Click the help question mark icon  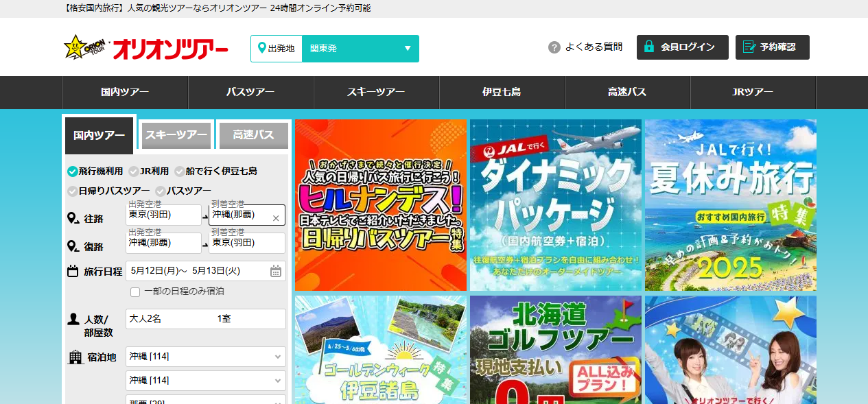[554, 47]
